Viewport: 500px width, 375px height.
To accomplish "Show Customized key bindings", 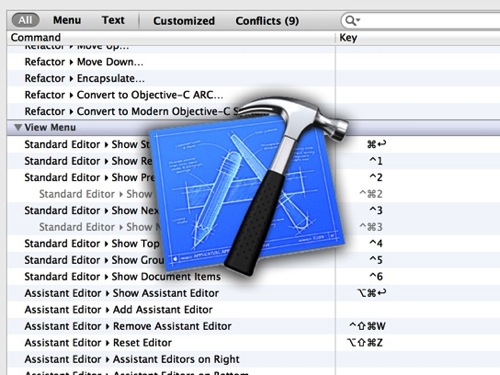I will tap(184, 21).
